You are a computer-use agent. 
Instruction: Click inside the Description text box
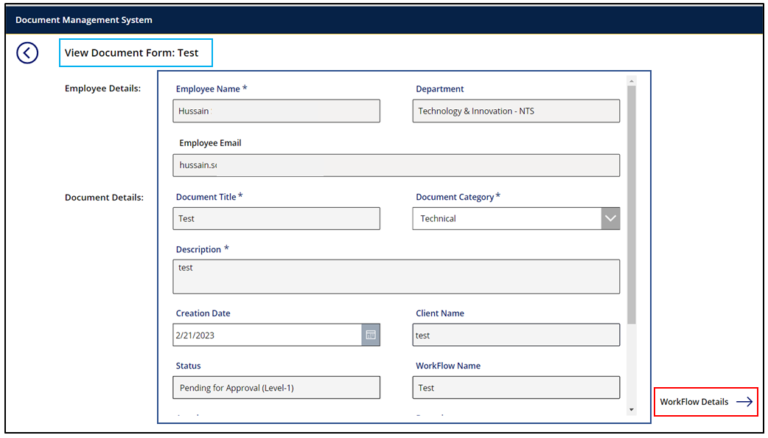(396, 277)
